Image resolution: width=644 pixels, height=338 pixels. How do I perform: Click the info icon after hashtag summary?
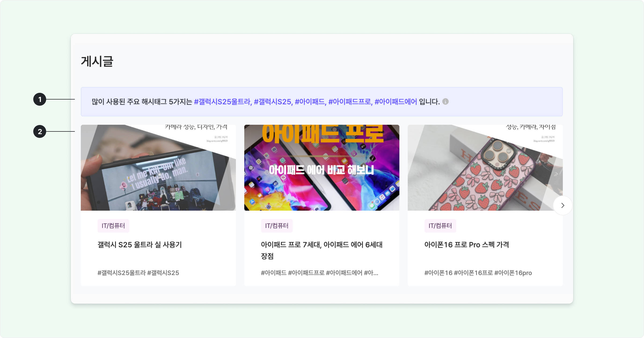click(x=445, y=101)
